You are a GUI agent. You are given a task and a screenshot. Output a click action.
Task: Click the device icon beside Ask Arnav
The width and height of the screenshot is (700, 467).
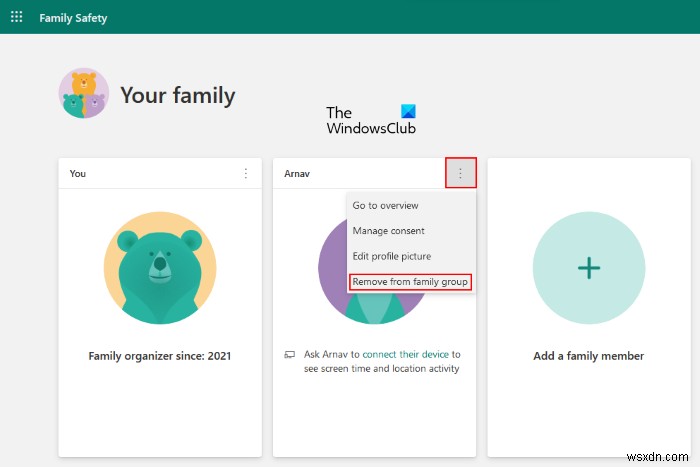290,354
